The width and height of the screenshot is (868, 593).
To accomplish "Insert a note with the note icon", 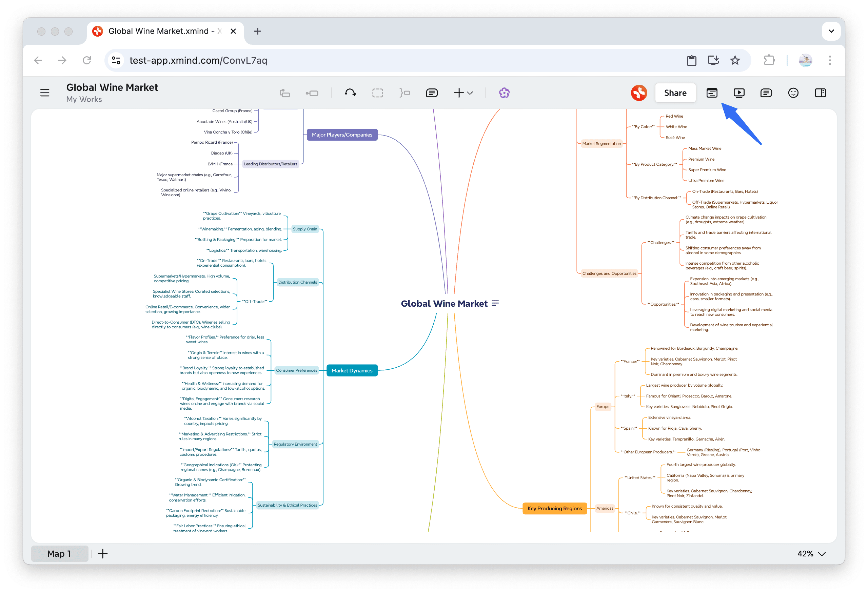I will 432,93.
